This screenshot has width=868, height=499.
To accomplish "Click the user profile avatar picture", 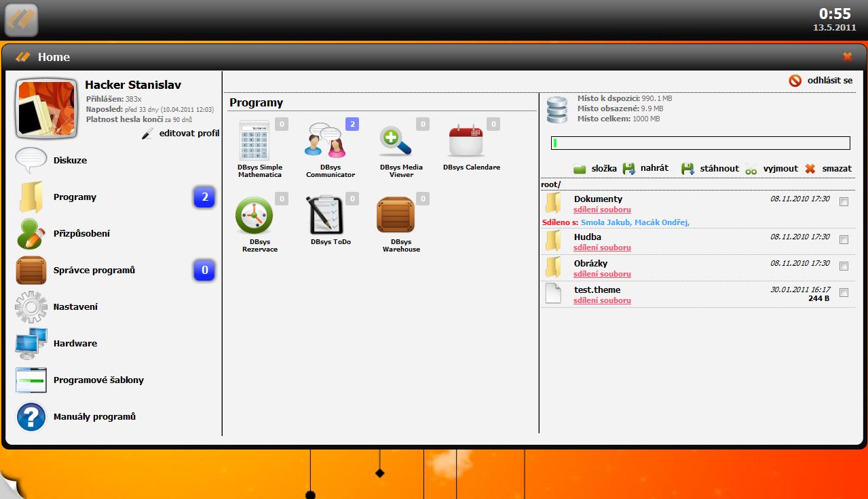I will 46,107.
